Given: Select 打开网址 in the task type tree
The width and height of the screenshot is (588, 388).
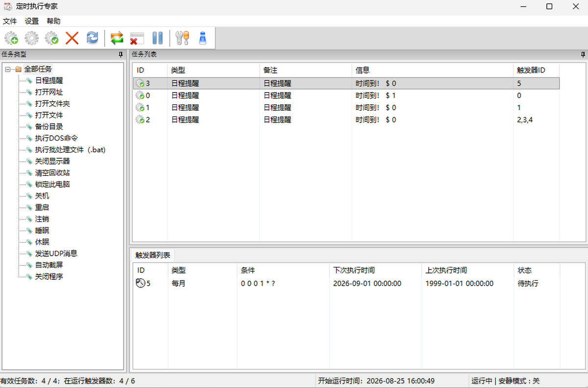Looking at the screenshot, I should point(49,92).
